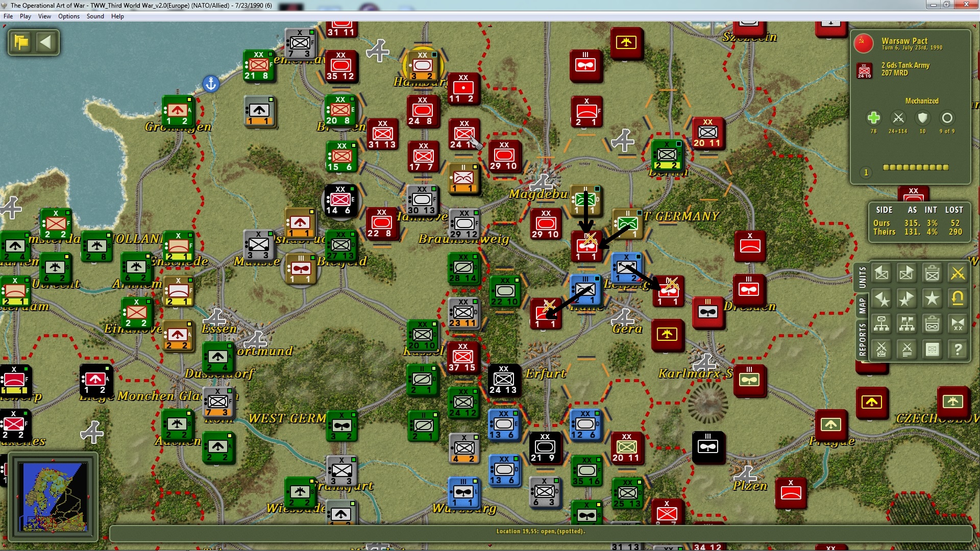Select the gray 30 13 division counter
980x551 pixels.
[422, 200]
